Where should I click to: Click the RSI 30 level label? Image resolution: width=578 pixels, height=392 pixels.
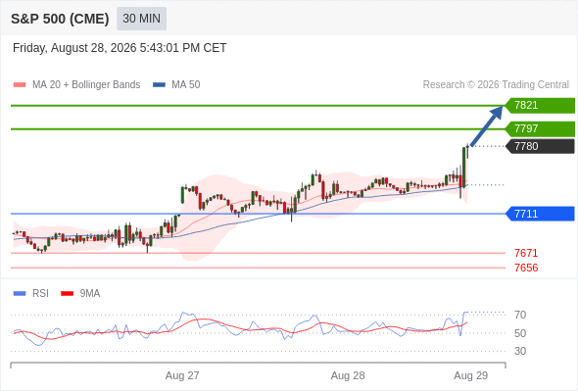click(520, 351)
